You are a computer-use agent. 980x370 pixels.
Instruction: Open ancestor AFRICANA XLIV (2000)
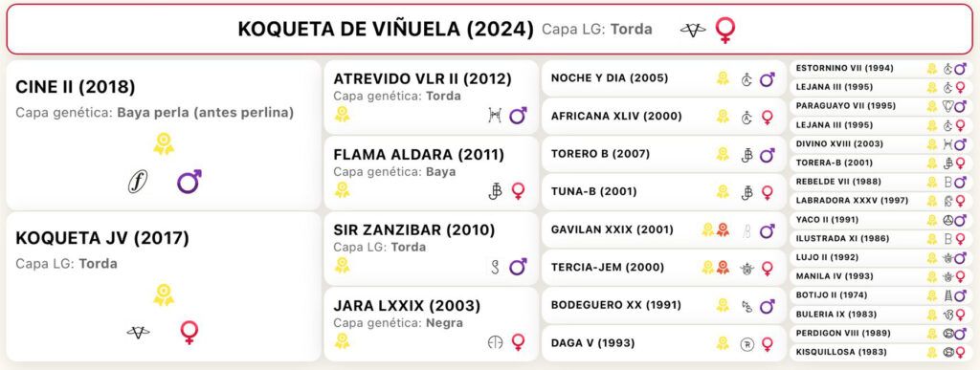pos(664,116)
